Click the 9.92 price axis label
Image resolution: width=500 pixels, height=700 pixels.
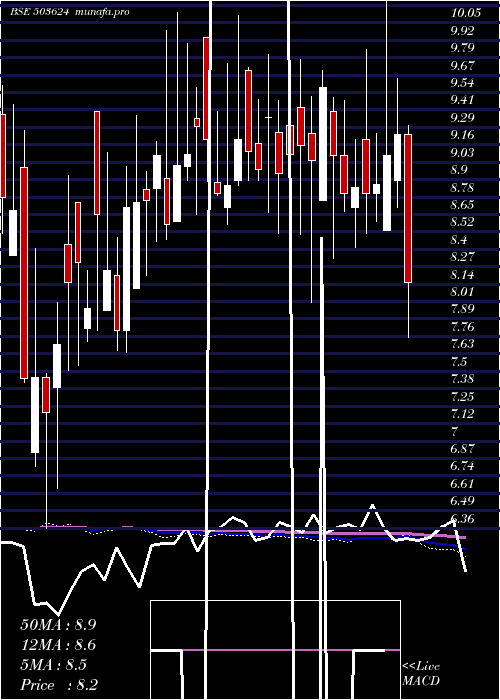click(462, 31)
